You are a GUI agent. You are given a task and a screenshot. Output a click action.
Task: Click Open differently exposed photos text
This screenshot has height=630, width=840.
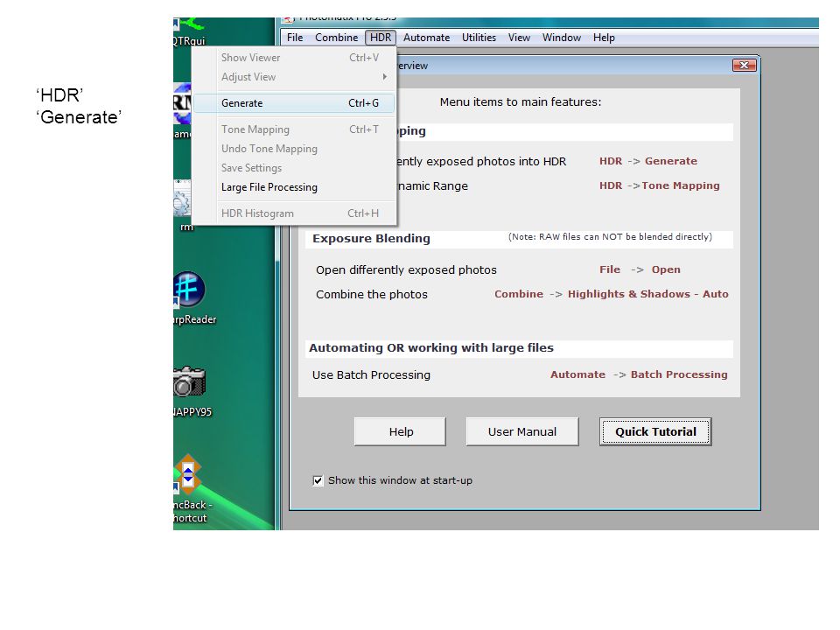coord(406,270)
